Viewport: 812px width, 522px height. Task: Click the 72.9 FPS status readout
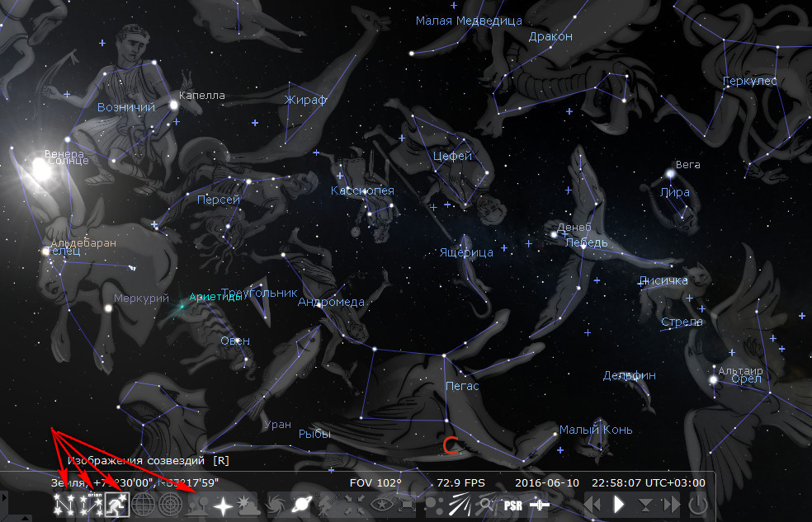[461, 482]
